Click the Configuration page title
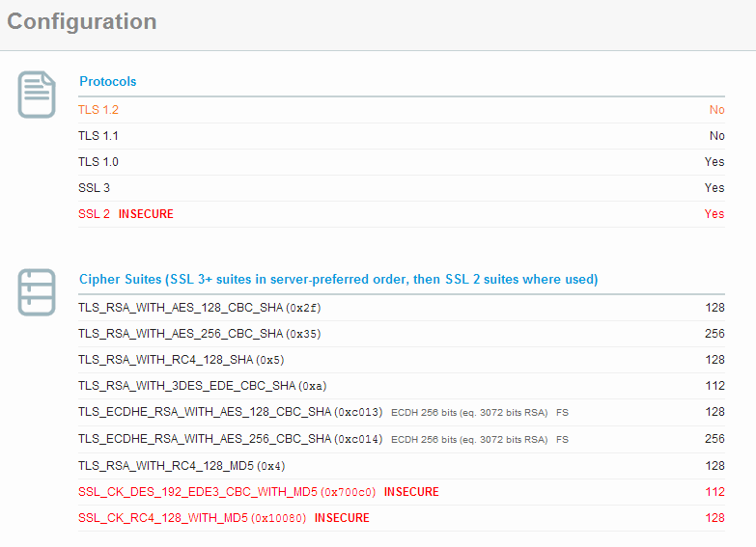Image resolution: width=756 pixels, height=547 pixels. point(82,21)
